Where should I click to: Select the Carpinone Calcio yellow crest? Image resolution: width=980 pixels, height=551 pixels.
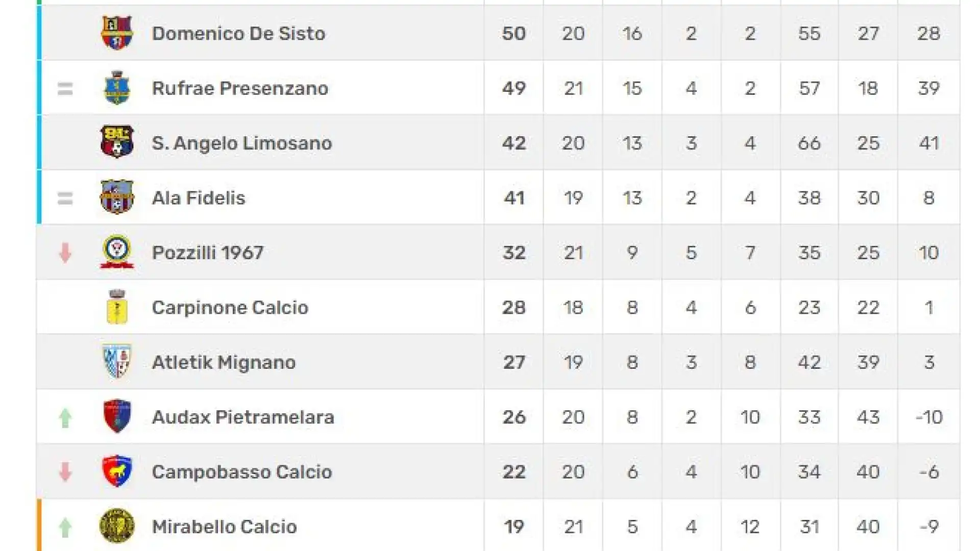coord(117,307)
